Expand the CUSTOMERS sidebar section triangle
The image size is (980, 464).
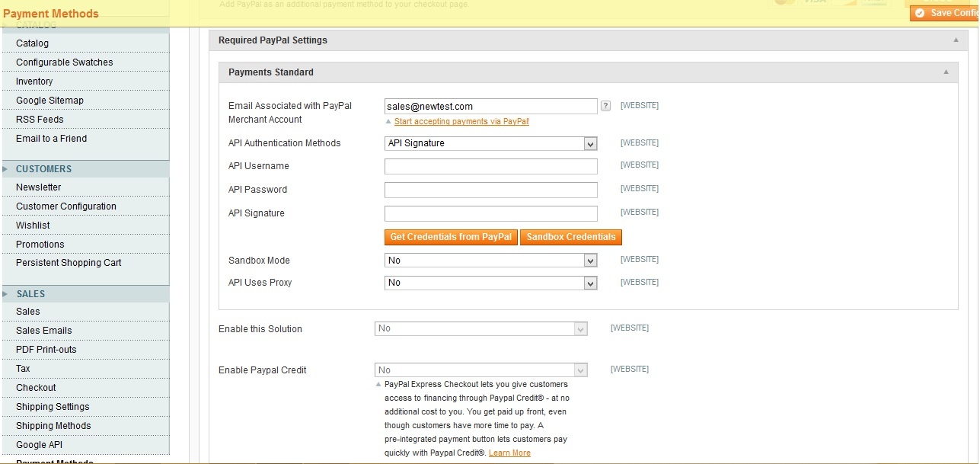tap(5, 169)
